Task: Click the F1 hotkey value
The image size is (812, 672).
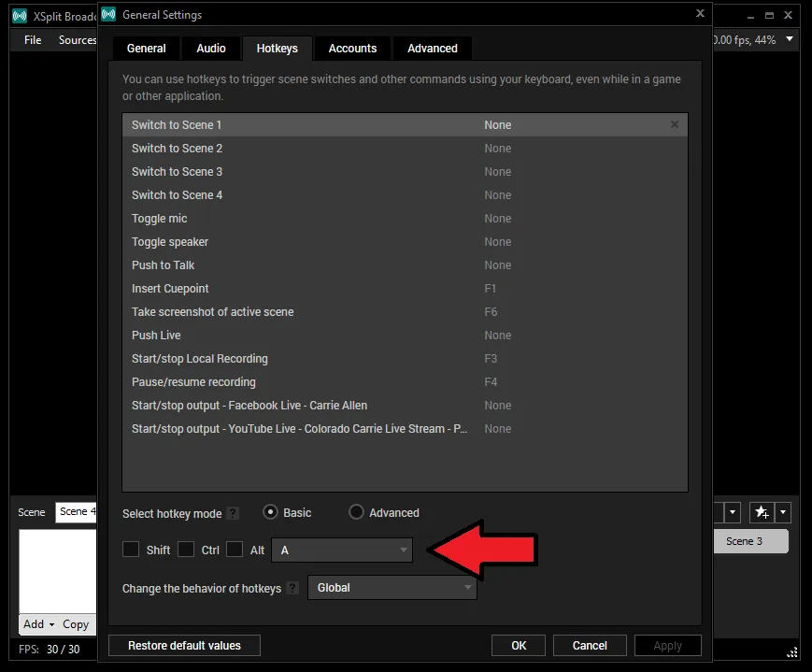Action: tap(490, 288)
